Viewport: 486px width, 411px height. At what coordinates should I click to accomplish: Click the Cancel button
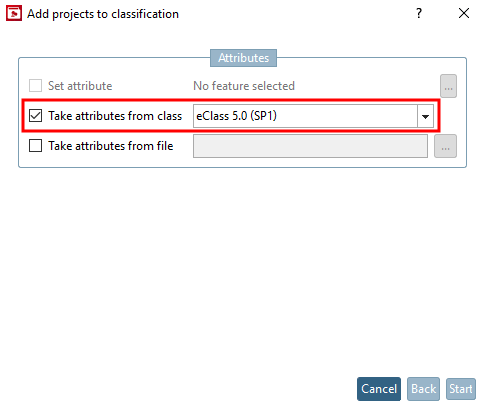pyautogui.click(x=379, y=389)
